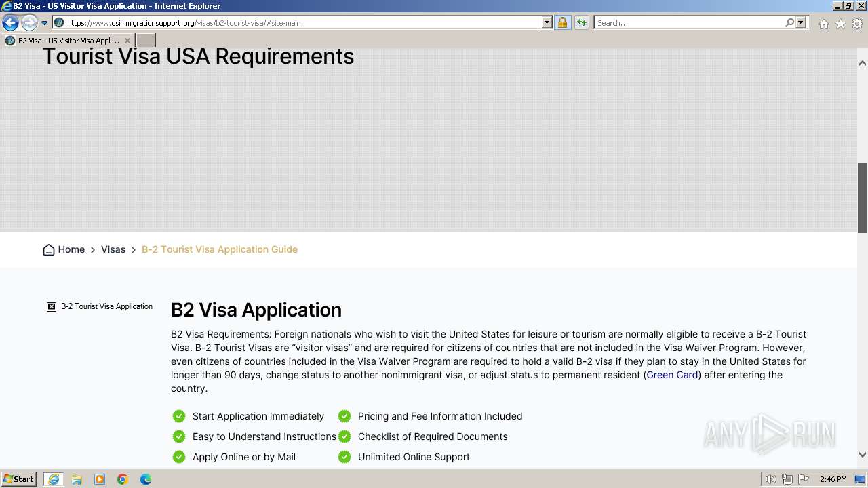This screenshot has height=488, width=868.
Task: Click the scrollbar up arrow
Action: (863, 63)
